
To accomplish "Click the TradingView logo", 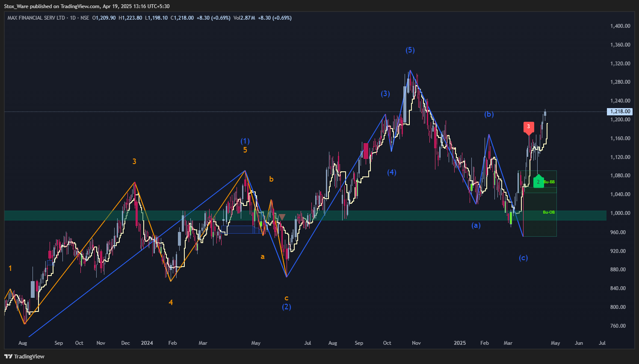I will (x=24, y=356).
